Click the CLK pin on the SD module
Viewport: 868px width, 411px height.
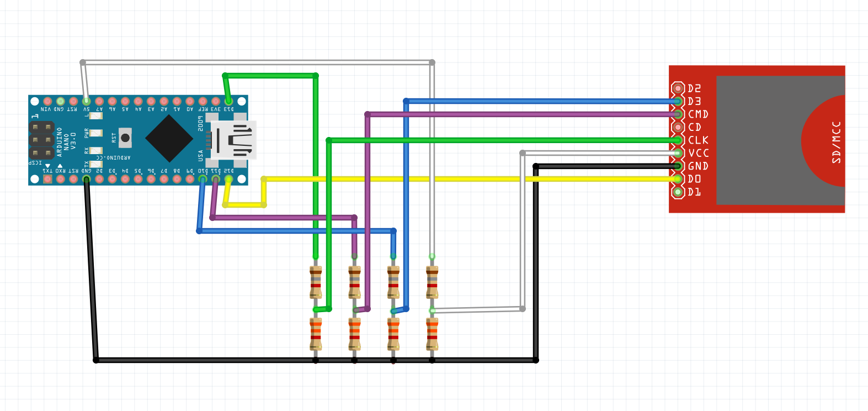click(678, 140)
